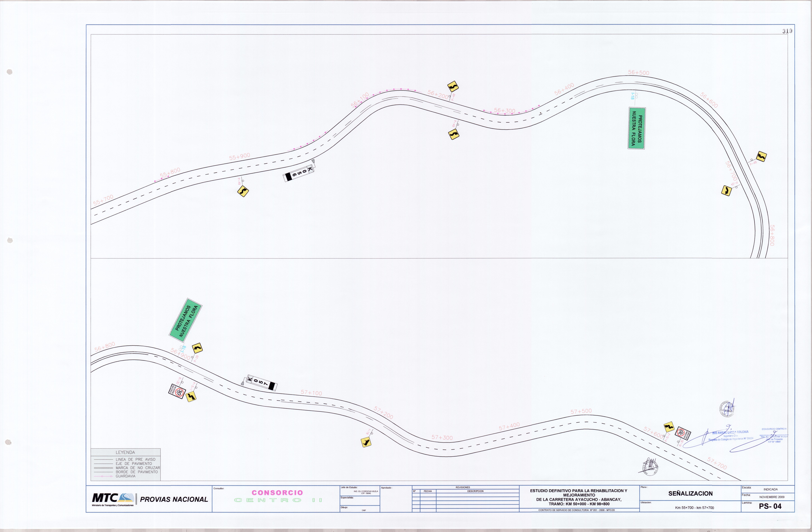
Task: Click the date NOVIEMBRE 2009
Action: 772,497
